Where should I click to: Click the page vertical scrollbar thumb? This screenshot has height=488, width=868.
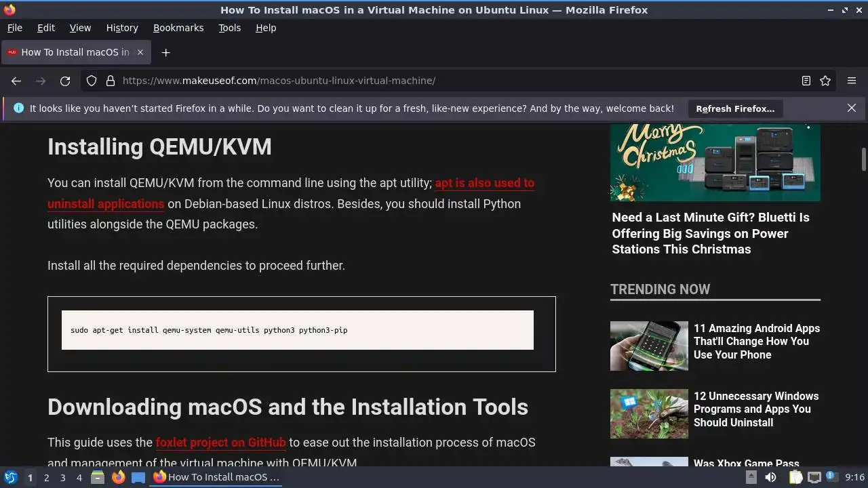tap(864, 159)
